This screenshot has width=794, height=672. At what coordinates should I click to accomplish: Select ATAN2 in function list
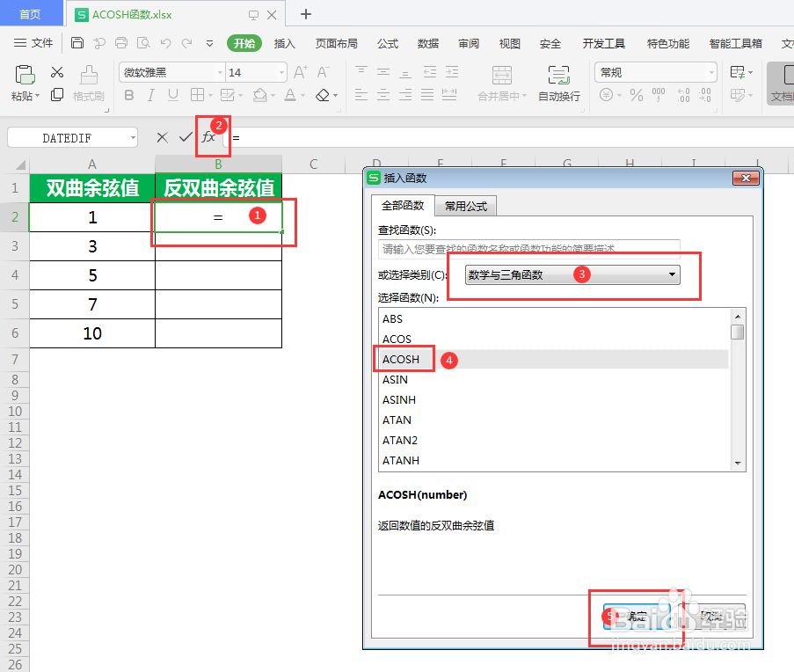coord(555,440)
